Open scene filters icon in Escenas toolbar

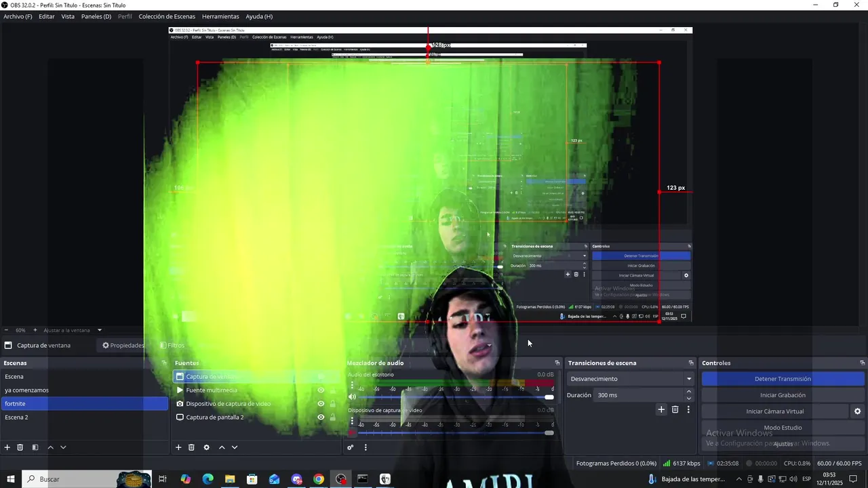[x=35, y=447]
